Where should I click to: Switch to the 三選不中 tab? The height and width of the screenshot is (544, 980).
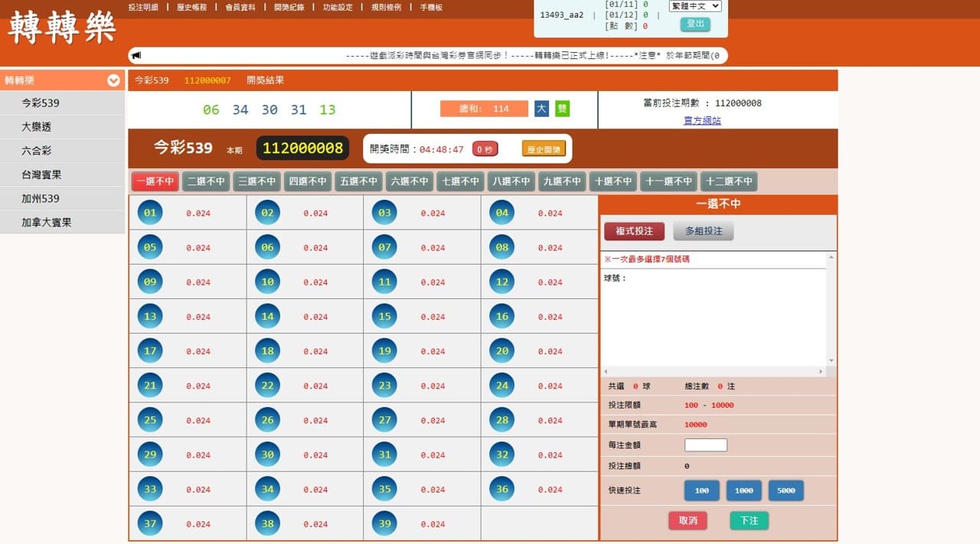(256, 181)
